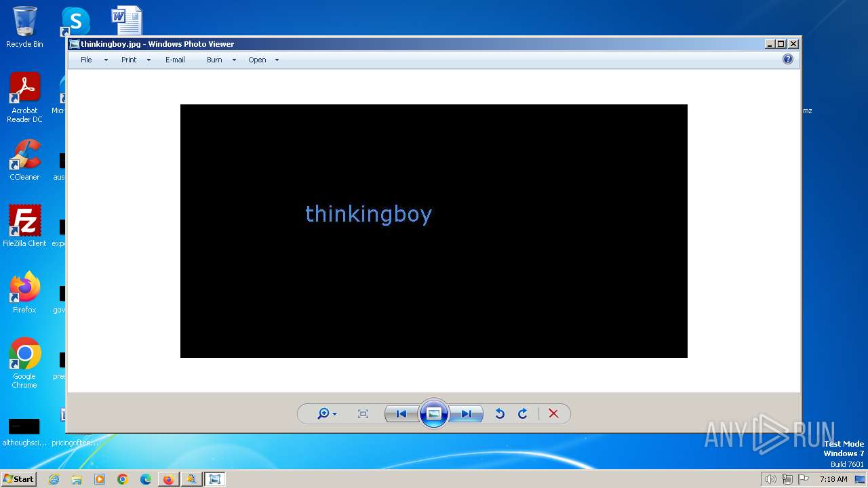
Task: Click the Photo Viewer taskbar button
Action: [x=215, y=479]
